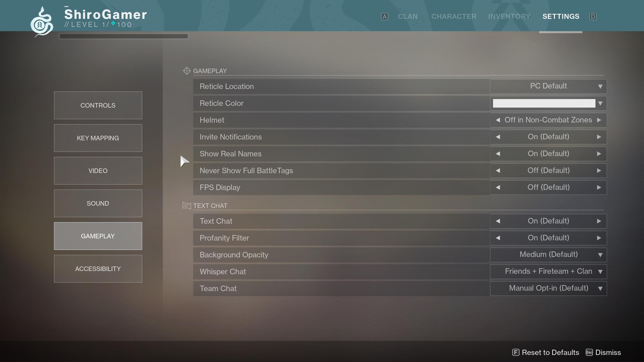
Task: Toggle Never Show Full BattleTags on
Action: coord(599,171)
